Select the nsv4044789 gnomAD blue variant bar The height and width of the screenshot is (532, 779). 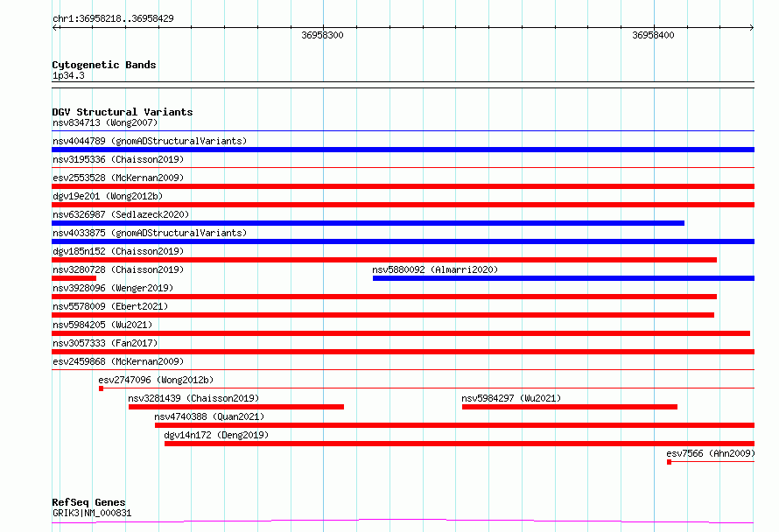click(403, 150)
